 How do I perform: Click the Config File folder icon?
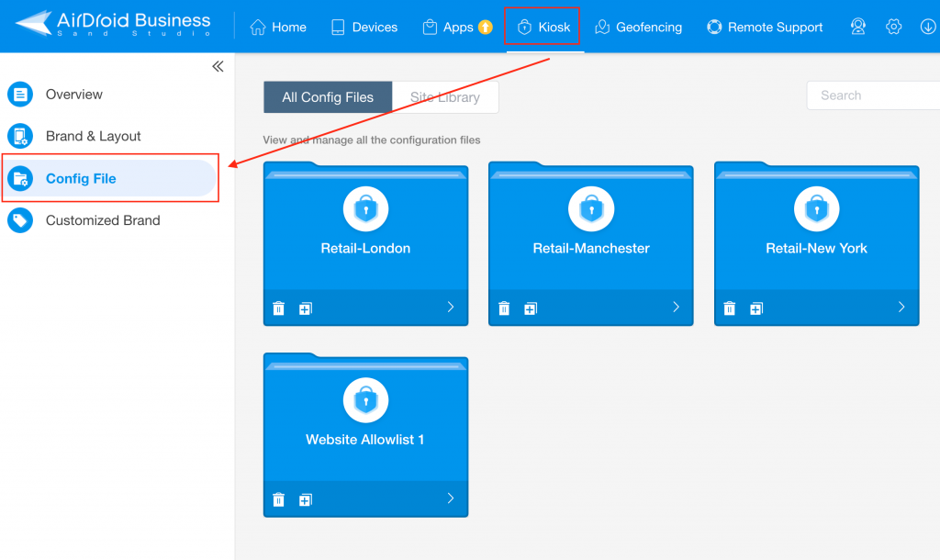(x=20, y=178)
